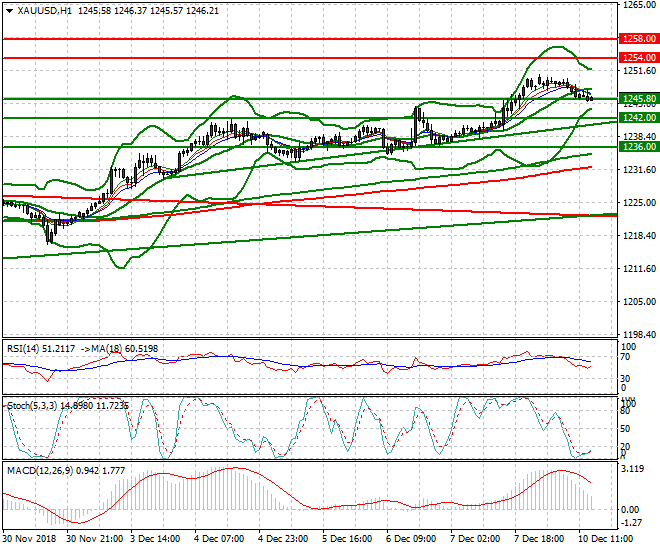The image size is (660, 550).
Task: Select the RSI(14) indicator label
Action: point(23,349)
